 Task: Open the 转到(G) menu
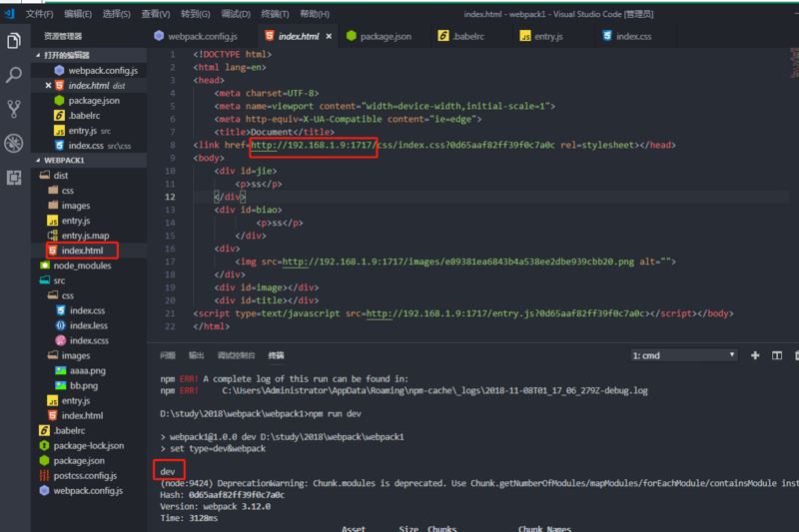coord(196,14)
